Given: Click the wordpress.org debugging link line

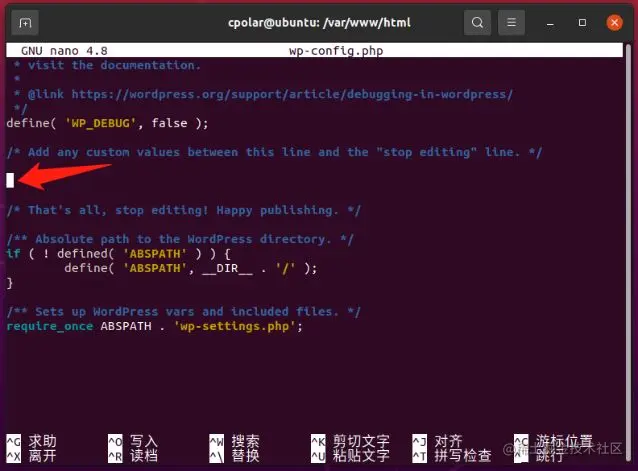Looking at the screenshot, I should (263, 94).
